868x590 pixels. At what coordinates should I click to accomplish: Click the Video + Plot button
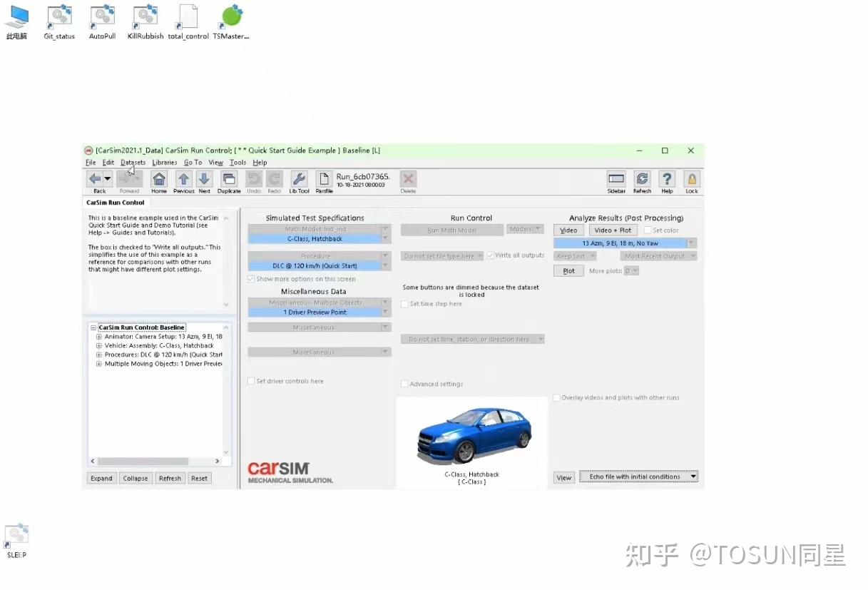[x=613, y=230]
